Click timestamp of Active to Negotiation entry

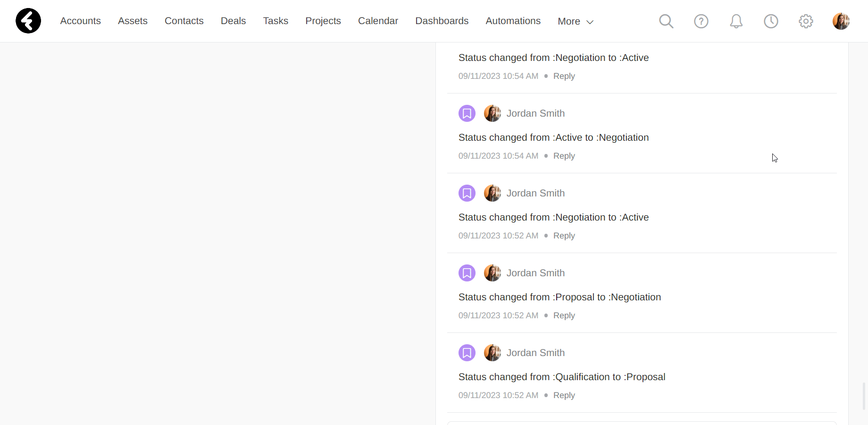[498, 156]
